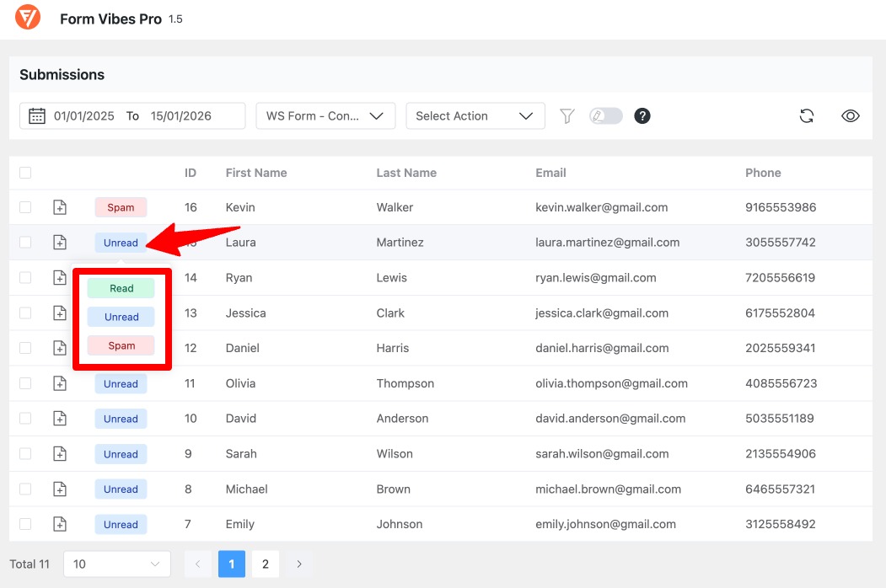The image size is (886, 588).
Task: Select pagination page 1
Action: pyautogui.click(x=232, y=564)
